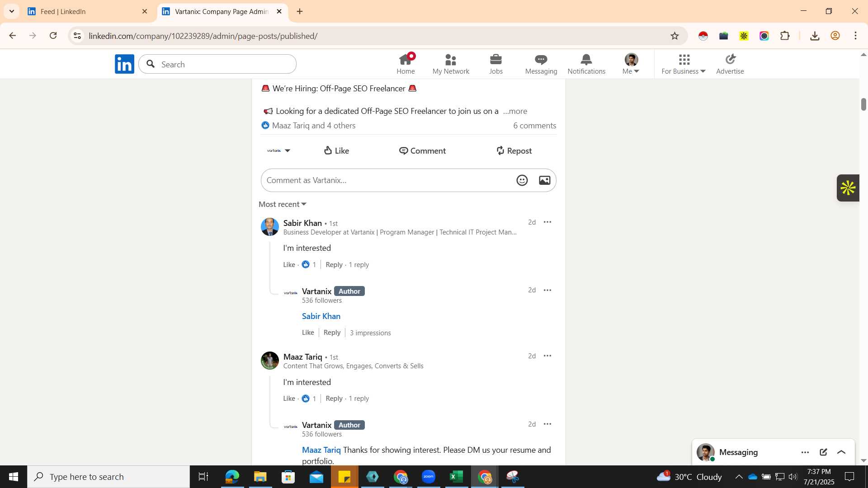Go back to previous page
This screenshot has height=488, width=868.
point(13,36)
